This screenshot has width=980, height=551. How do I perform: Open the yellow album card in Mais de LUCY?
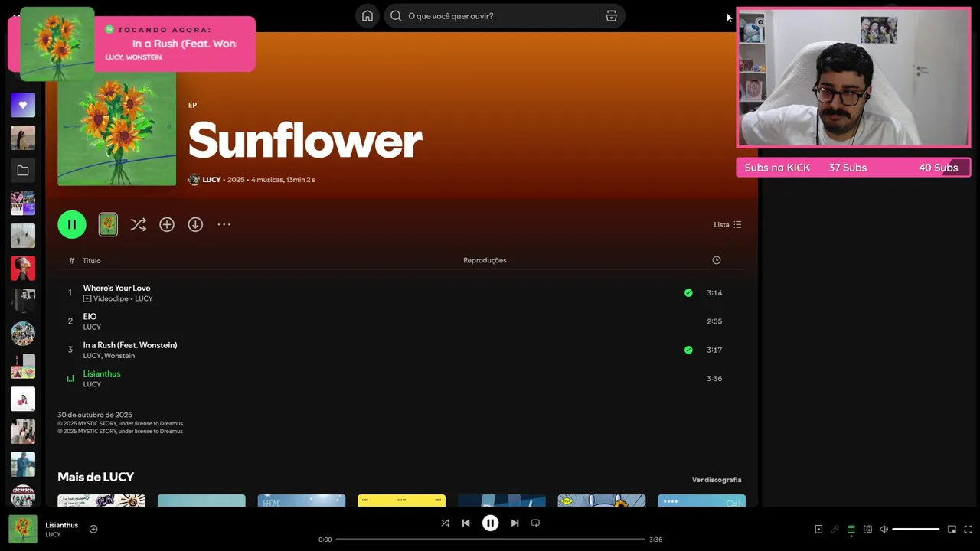[401, 500]
